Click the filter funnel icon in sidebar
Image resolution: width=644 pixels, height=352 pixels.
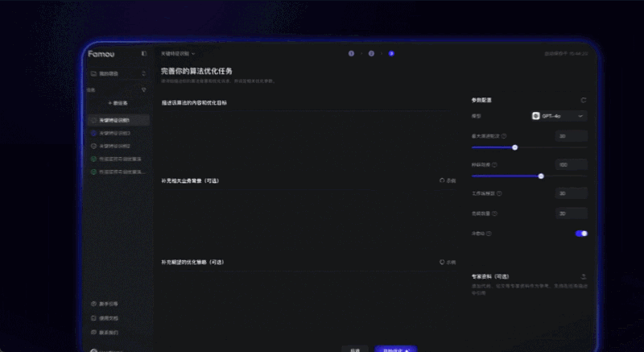click(144, 89)
